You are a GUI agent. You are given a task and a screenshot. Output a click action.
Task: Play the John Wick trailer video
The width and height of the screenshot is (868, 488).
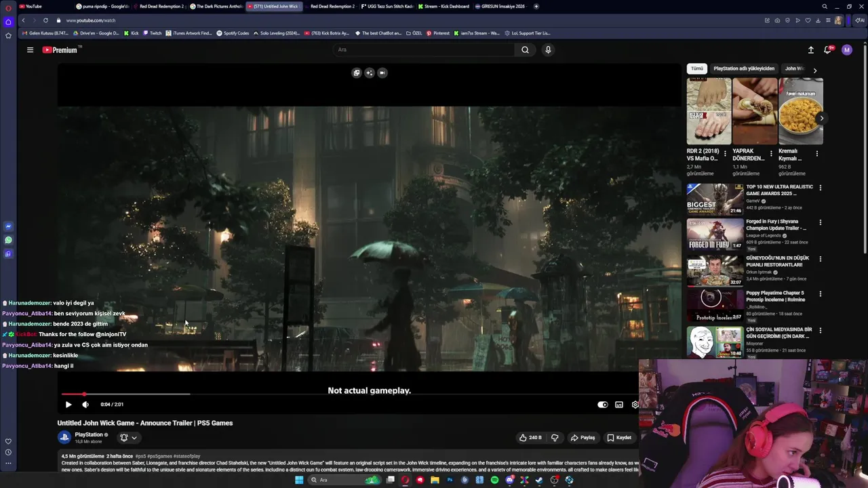68,405
